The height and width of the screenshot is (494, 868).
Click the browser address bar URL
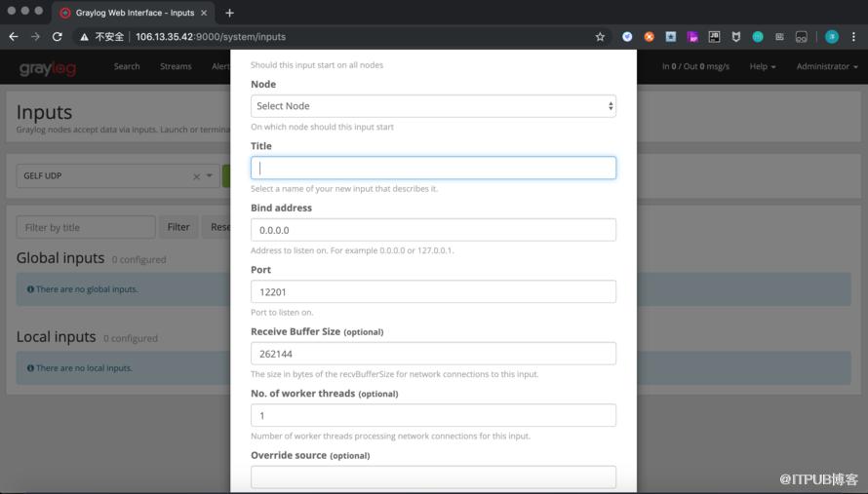click(x=211, y=37)
